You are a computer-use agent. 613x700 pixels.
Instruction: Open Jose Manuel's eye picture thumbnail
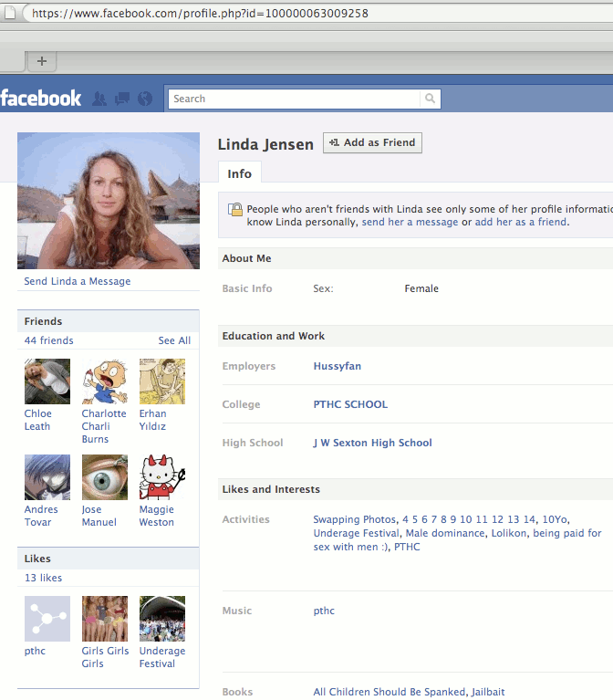105,477
